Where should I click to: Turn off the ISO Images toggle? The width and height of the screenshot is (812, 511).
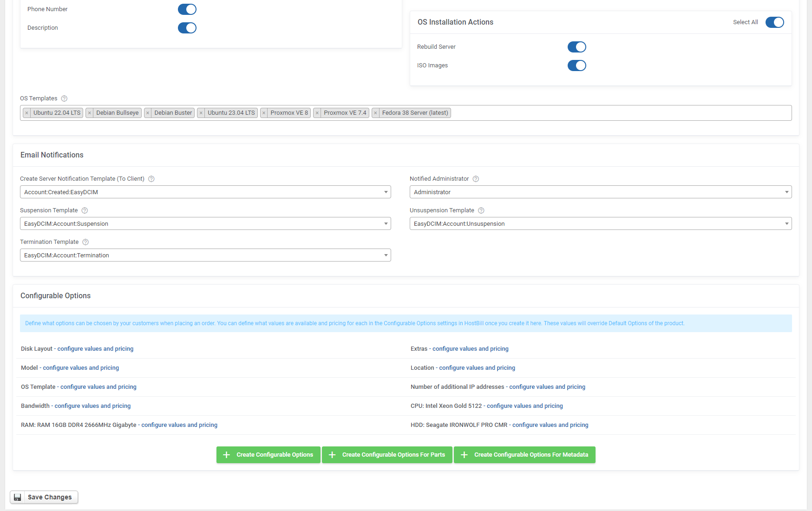pyautogui.click(x=576, y=66)
